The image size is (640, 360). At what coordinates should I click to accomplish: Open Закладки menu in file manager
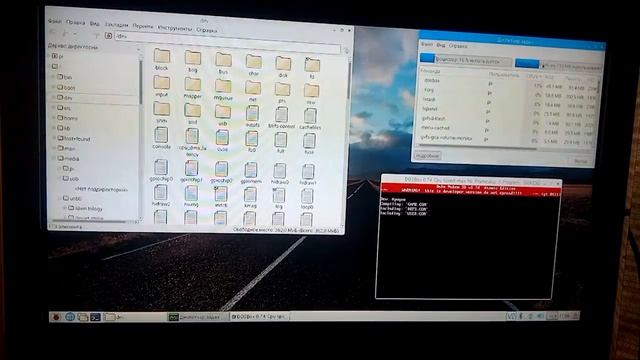[x=116, y=25]
